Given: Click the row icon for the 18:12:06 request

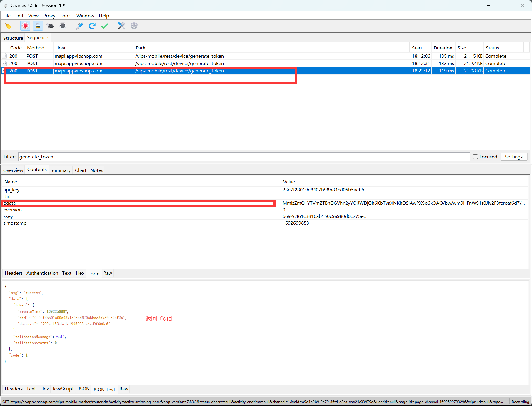Looking at the screenshot, I should tap(5, 56).
